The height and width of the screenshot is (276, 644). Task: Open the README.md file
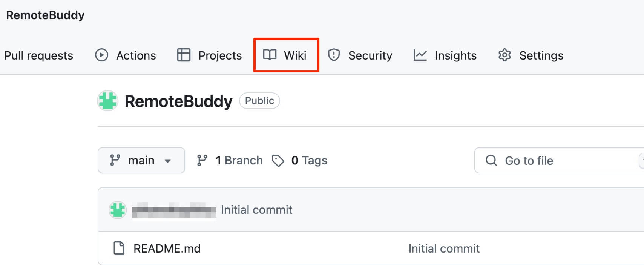(167, 248)
